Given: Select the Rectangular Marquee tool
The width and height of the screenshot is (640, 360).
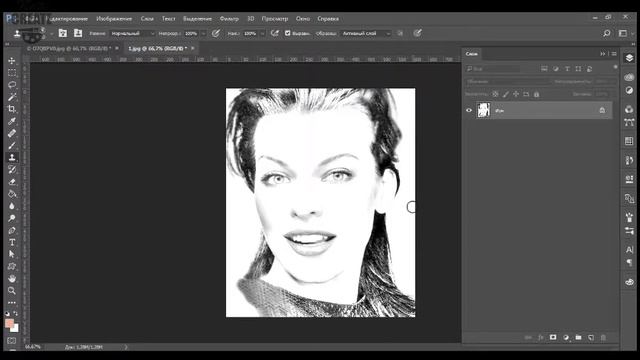Looking at the screenshot, I should click(x=12, y=73).
